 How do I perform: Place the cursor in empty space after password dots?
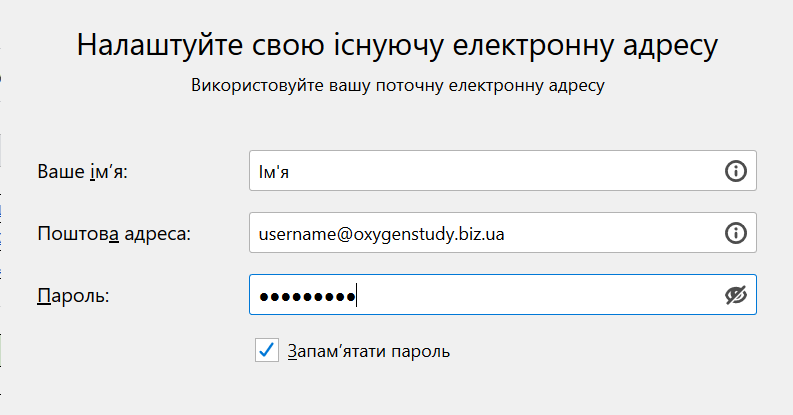(540, 295)
